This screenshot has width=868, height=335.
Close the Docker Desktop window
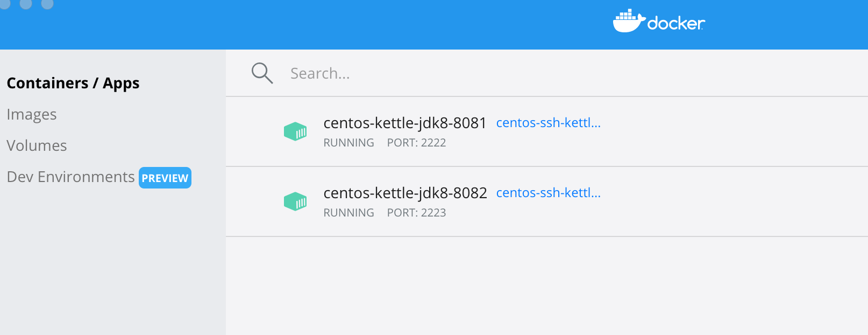pyautogui.click(x=4, y=3)
